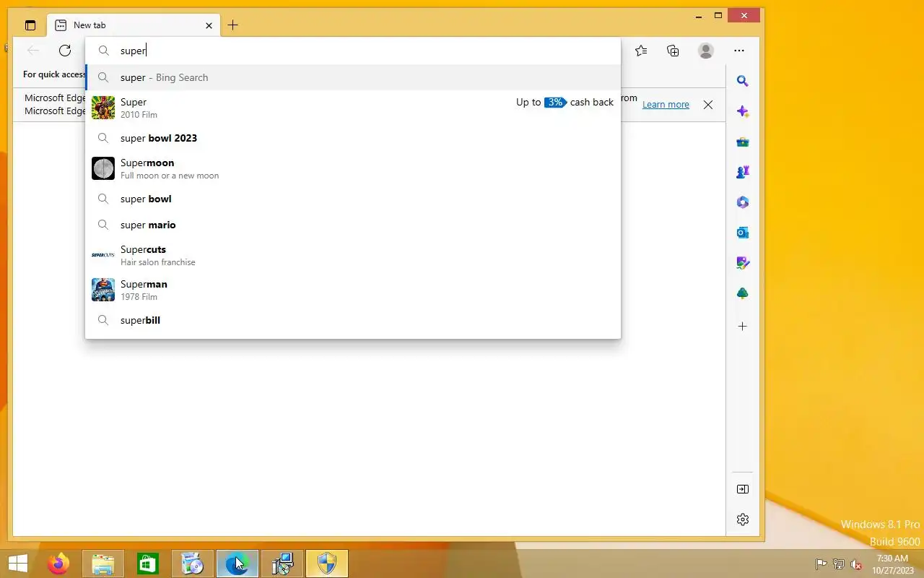Open the network tray icon
The height and width of the screenshot is (578, 924).
839,564
